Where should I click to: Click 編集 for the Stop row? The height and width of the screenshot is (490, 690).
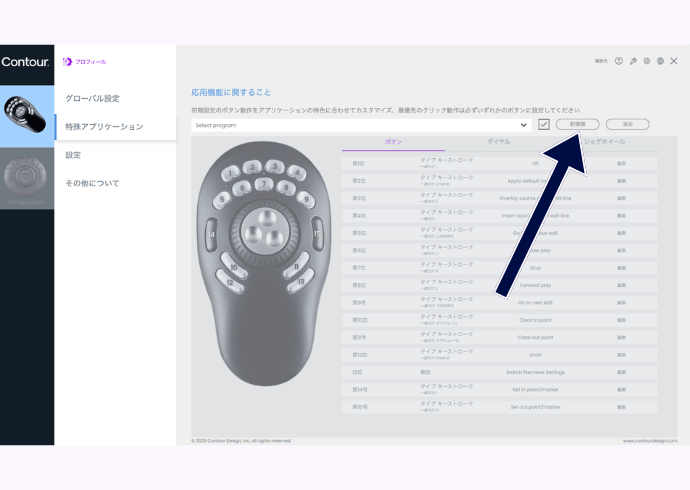coord(621,268)
